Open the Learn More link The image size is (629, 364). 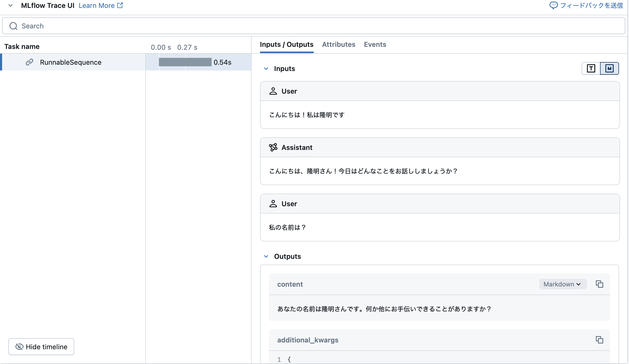[x=97, y=5]
